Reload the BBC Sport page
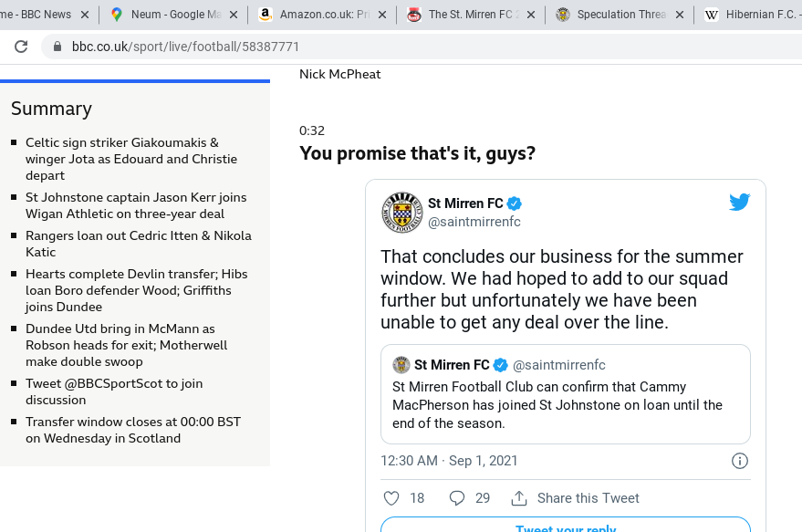 21,47
